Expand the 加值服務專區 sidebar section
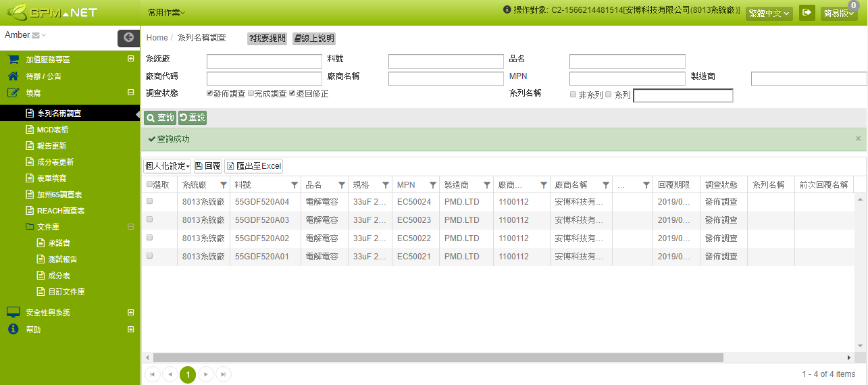The image size is (868, 385). 130,59
